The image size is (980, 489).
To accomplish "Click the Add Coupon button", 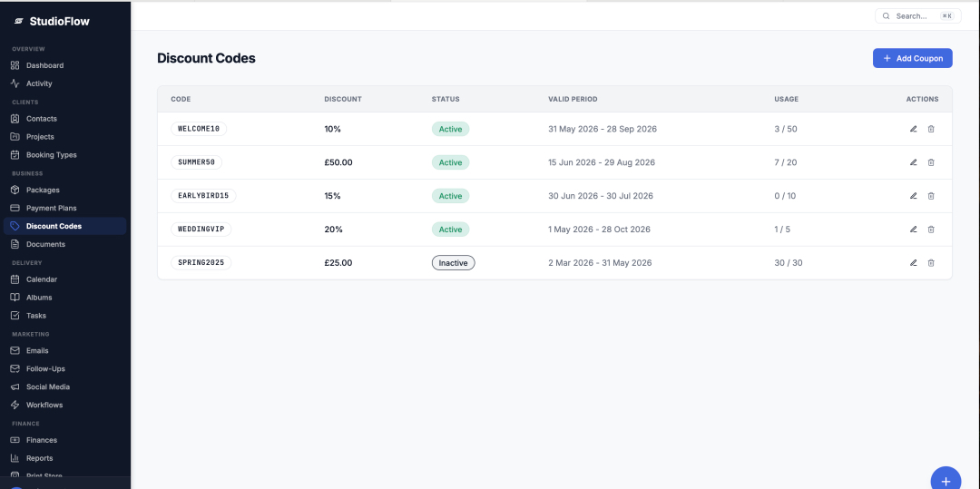I will point(913,58).
